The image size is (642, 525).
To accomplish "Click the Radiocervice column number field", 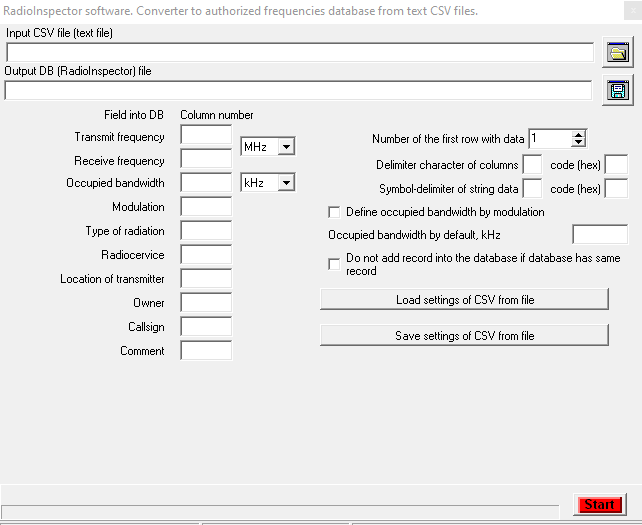I will (206, 255).
